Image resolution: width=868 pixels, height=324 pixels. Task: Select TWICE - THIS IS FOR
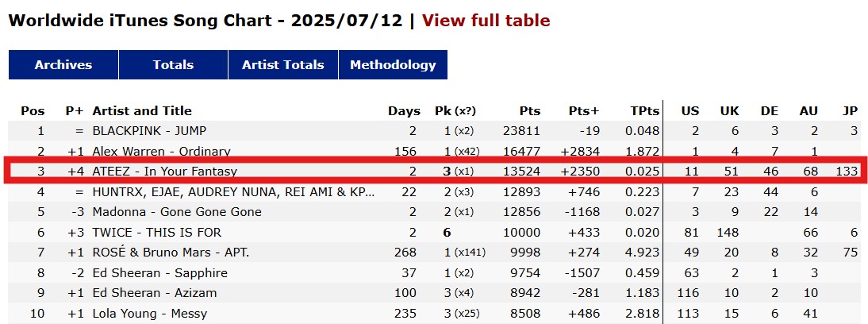click(x=156, y=232)
